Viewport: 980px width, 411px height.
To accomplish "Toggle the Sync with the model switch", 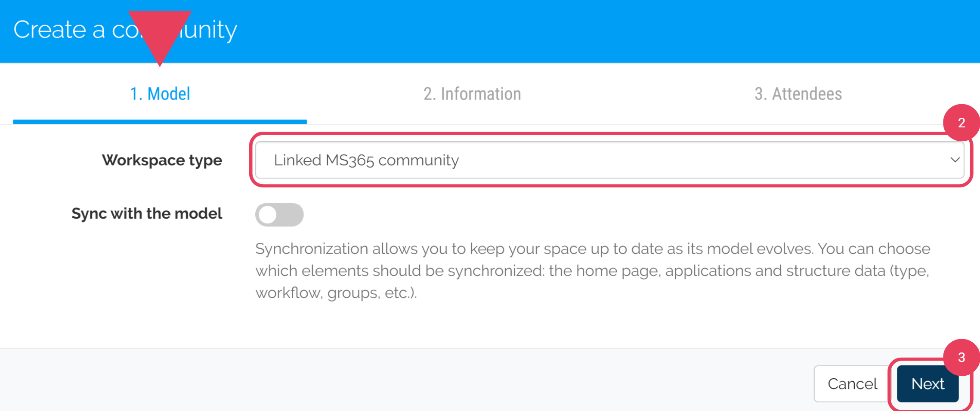I will (x=279, y=214).
